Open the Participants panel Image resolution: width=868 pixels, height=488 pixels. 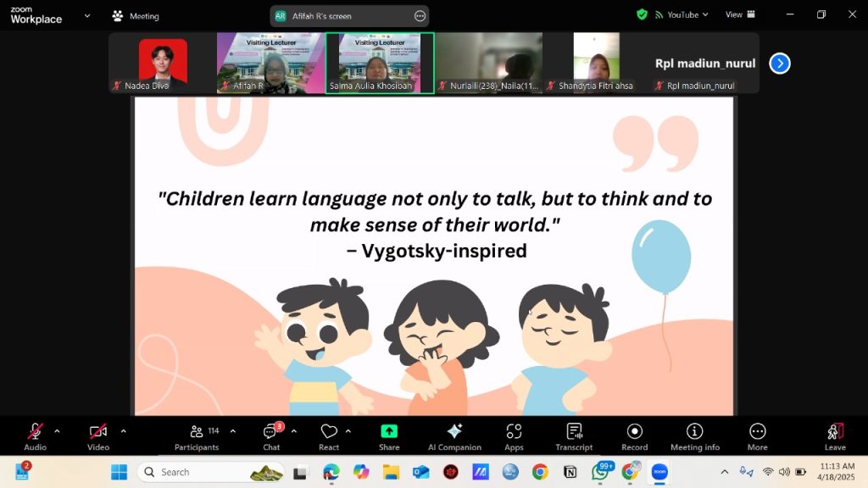tap(197, 436)
